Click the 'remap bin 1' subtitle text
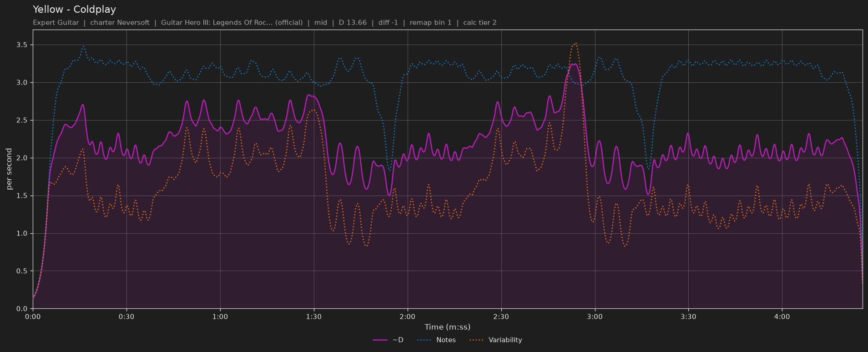 [430, 23]
